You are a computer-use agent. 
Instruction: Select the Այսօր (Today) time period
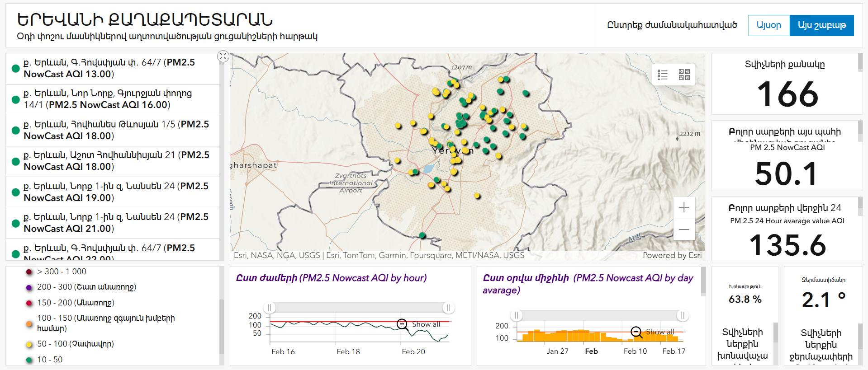coord(768,25)
